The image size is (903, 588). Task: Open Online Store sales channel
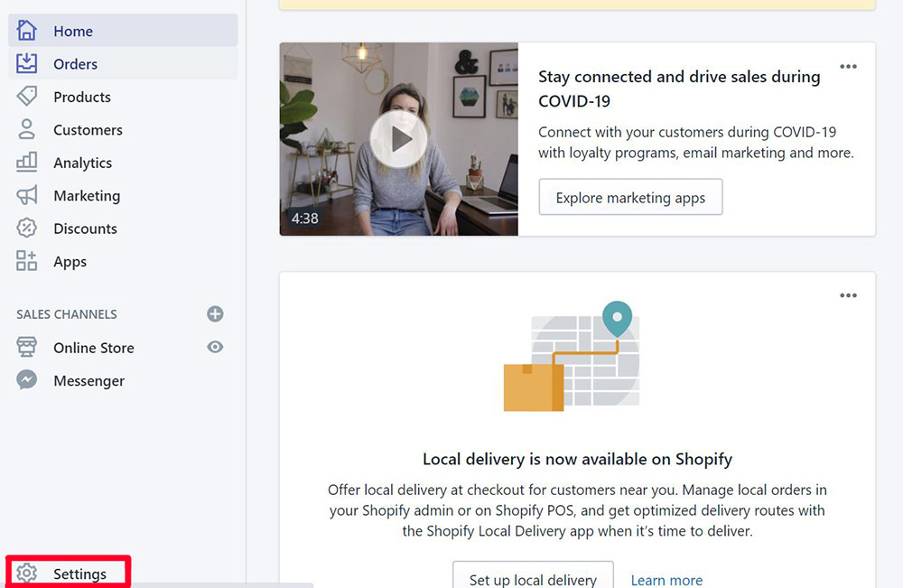pos(94,347)
